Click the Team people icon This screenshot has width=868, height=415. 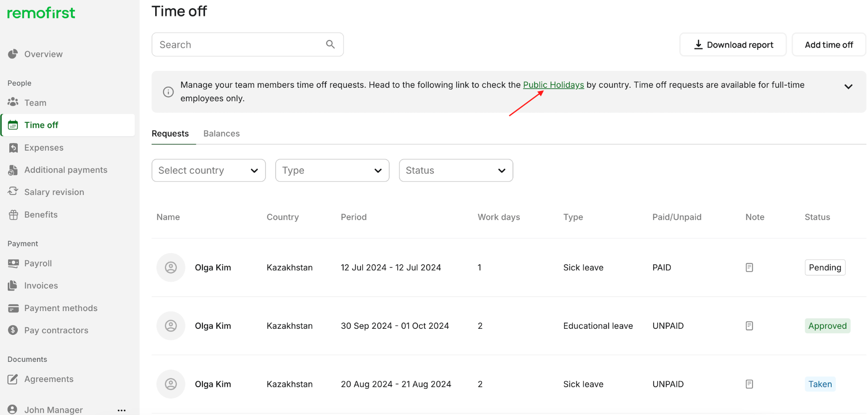(x=13, y=102)
